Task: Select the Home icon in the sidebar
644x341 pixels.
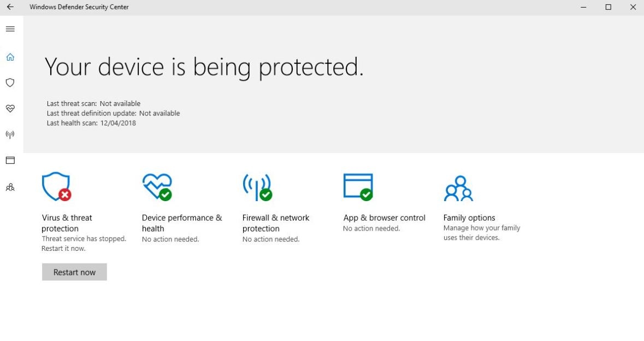Action: 10,56
